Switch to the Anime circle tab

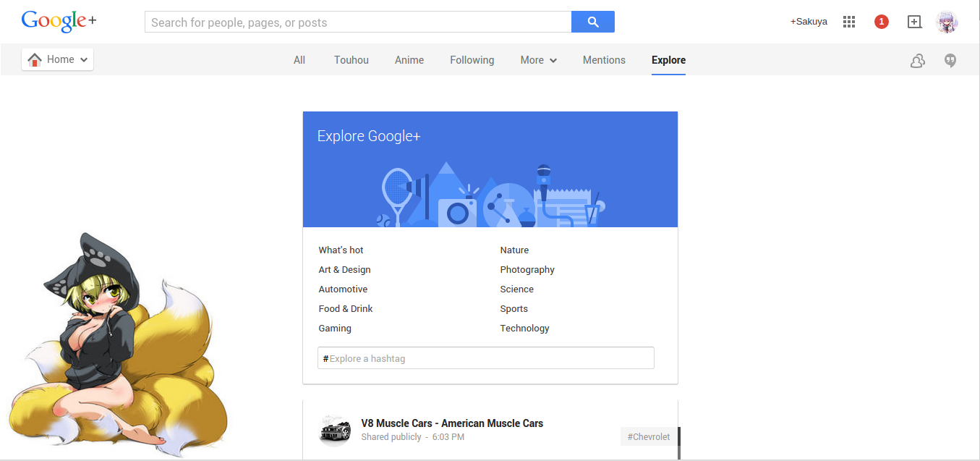click(x=409, y=60)
